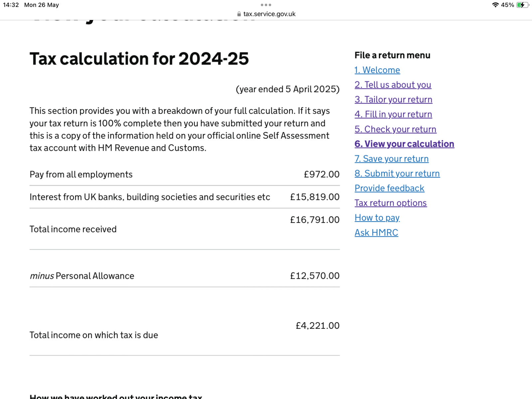Click the Ask HMRC link

pos(376,232)
